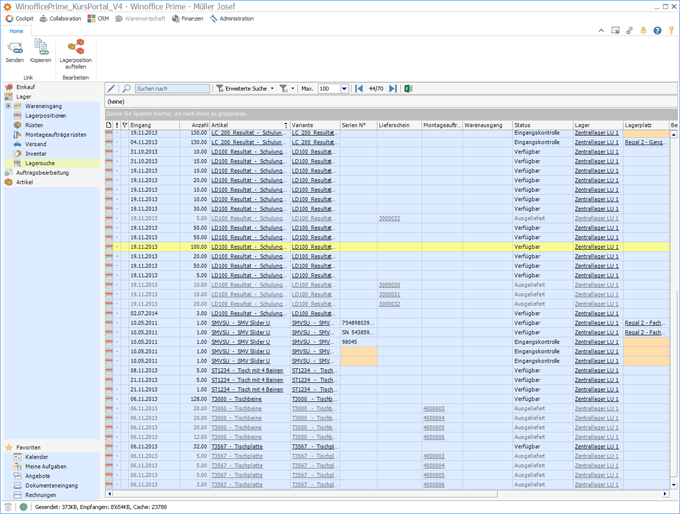Open the Max. results dropdown arrow
The width and height of the screenshot is (680, 514).
coord(344,88)
